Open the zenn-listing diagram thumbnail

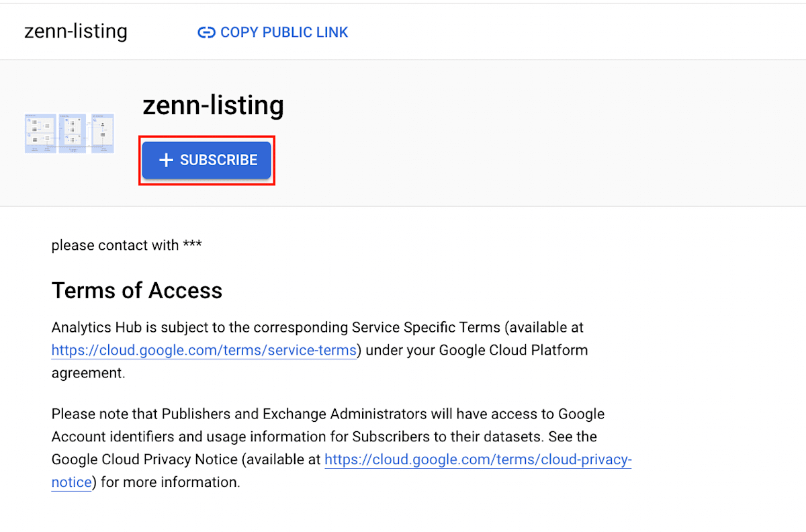coord(69,134)
